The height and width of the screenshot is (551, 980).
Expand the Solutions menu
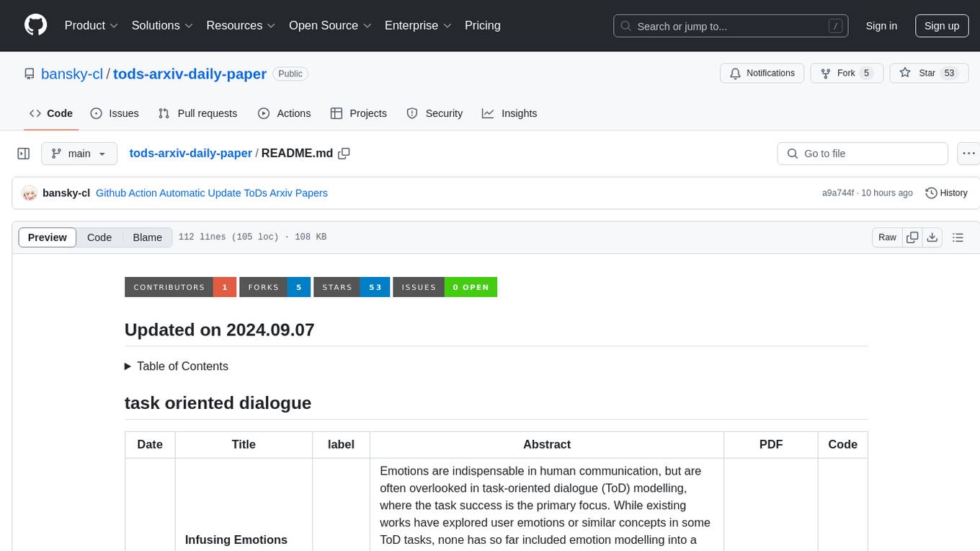[x=162, y=25]
